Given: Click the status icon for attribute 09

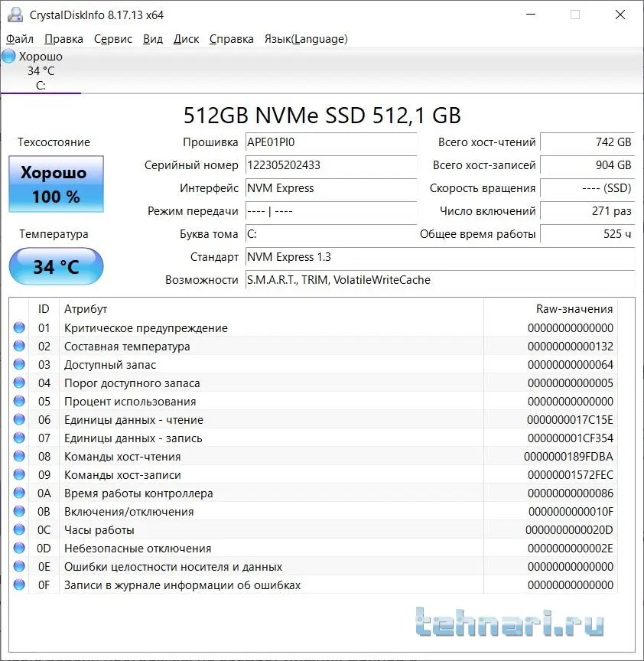Looking at the screenshot, I should [x=19, y=474].
